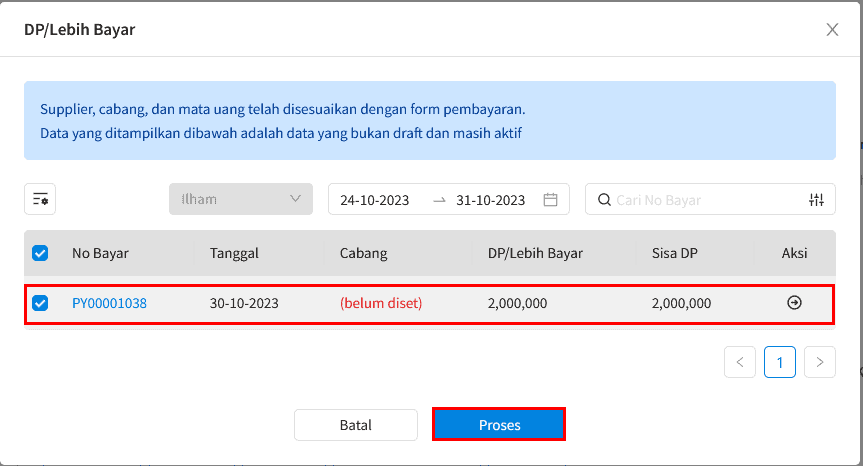
Task: Click the No Bayar column header
Action: coord(100,253)
